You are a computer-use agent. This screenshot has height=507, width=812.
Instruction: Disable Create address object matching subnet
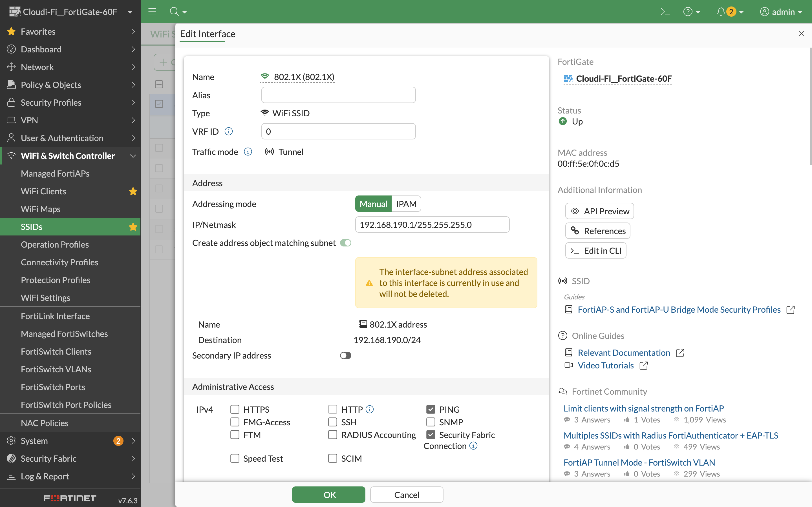(x=346, y=243)
